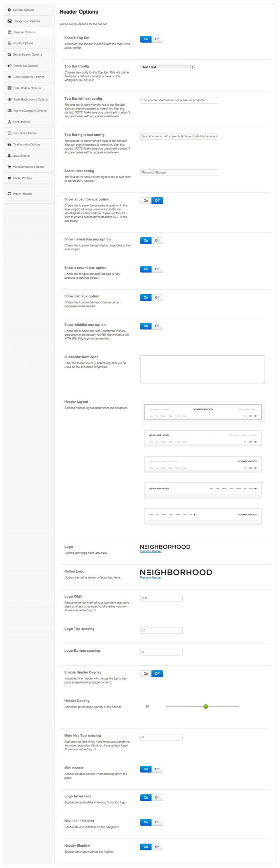The image size is (280, 868).
Task: Click the General Options gear icon
Action: 9,10
